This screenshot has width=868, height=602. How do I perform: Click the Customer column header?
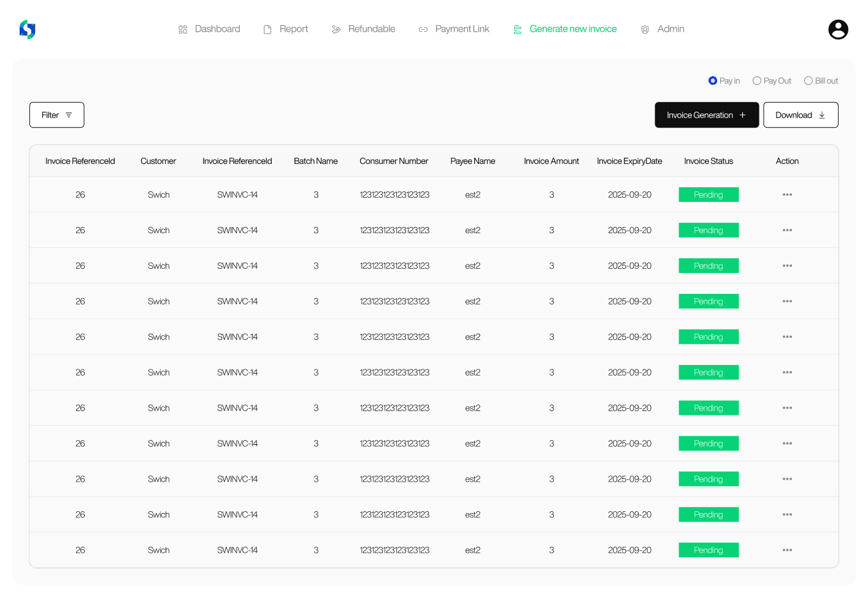click(158, 161)
